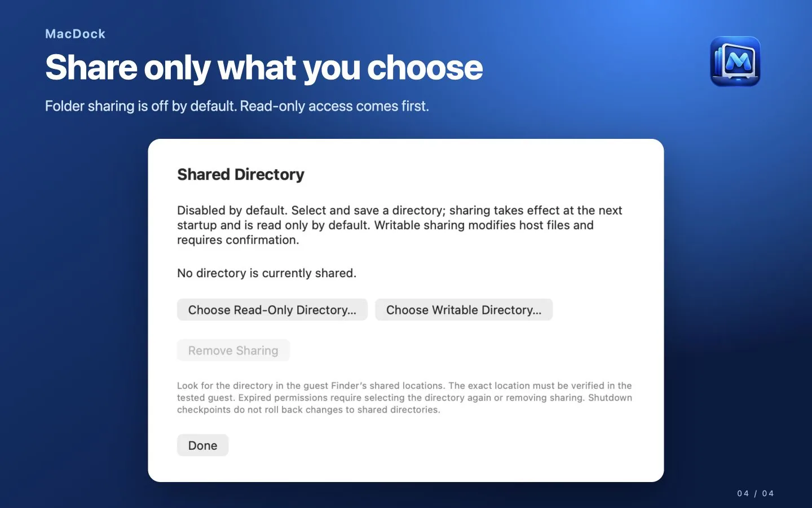Viewport: 812px width, 508px height.
Task: Click the MacDock brand label
Action: [75, 34]
